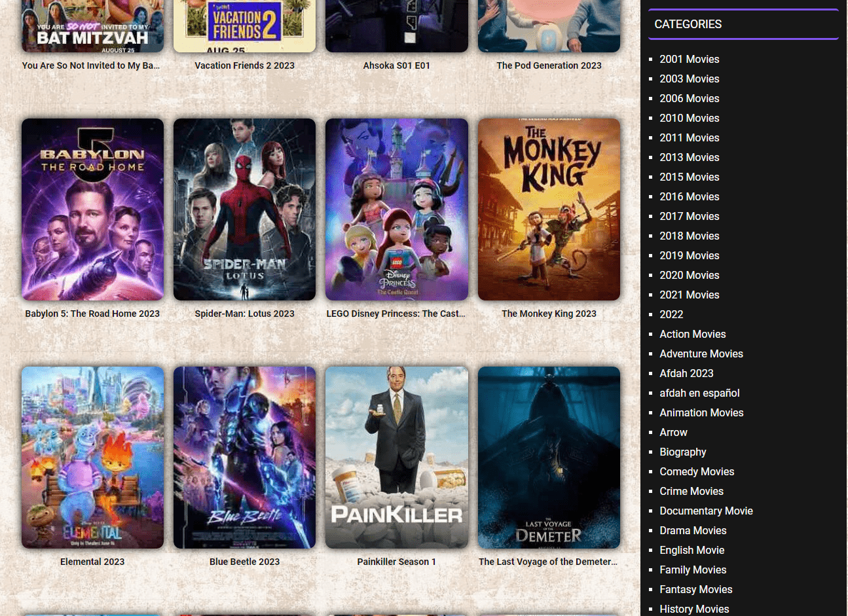Screen dimensions: 848x616
Task: Open The Monkey King poster
Action: [x=549, y=209]
